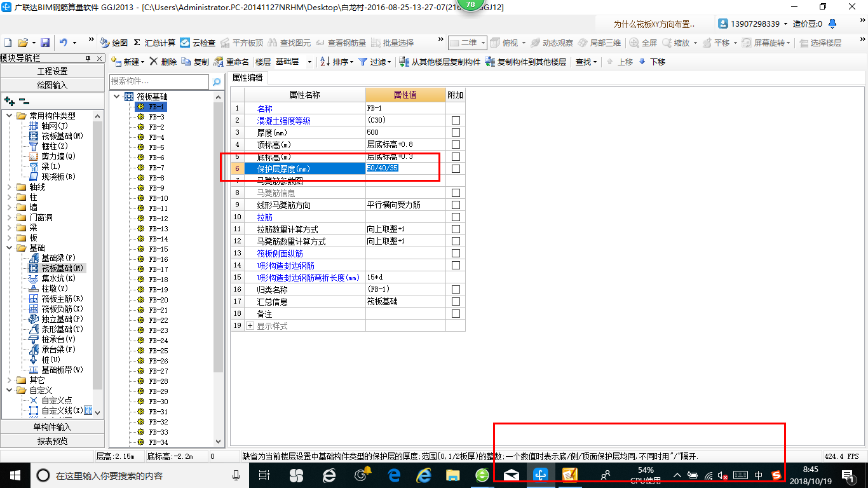This screenshot has width=868, height=488.
Task: Click the expand-all plus icon in navigator
Action: click(x=9, y=100)
